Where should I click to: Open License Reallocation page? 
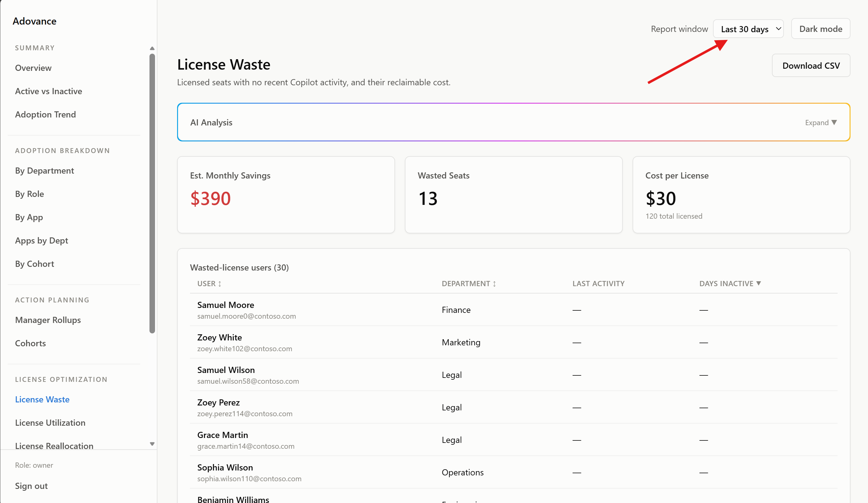[x=54, y=446]
